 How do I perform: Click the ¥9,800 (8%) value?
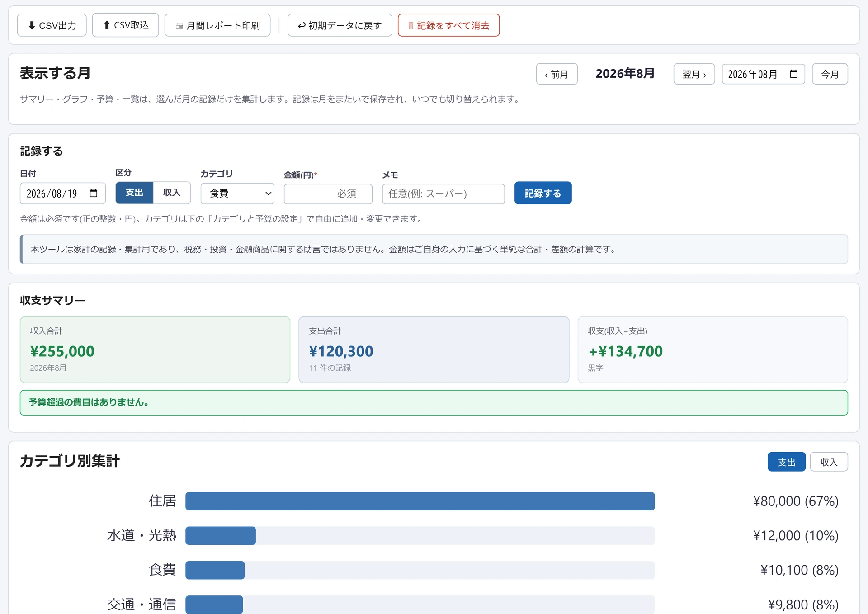(803, 605)
